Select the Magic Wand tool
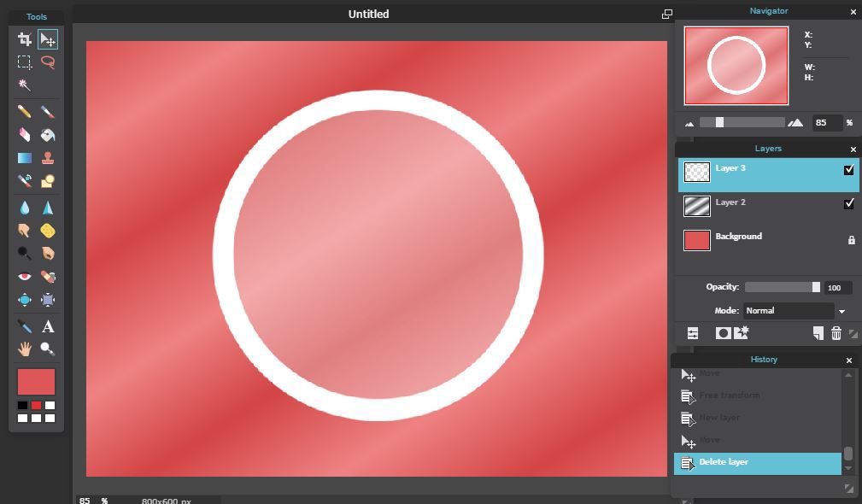The height and width of the screenshot is (504, 862). click(25, 85)
